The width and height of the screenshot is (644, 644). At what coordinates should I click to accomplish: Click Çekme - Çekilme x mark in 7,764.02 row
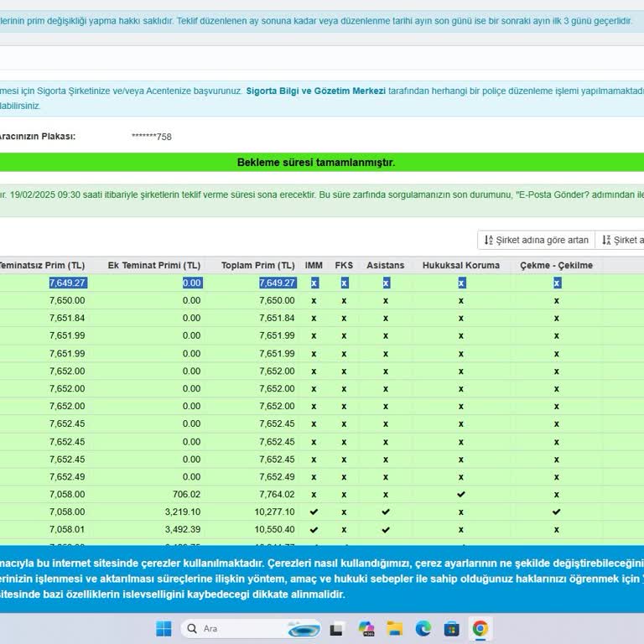(556, 495)
